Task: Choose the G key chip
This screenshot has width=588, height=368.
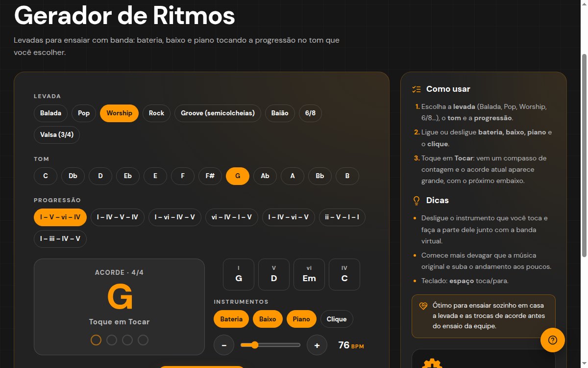Action: pos(238,176)
